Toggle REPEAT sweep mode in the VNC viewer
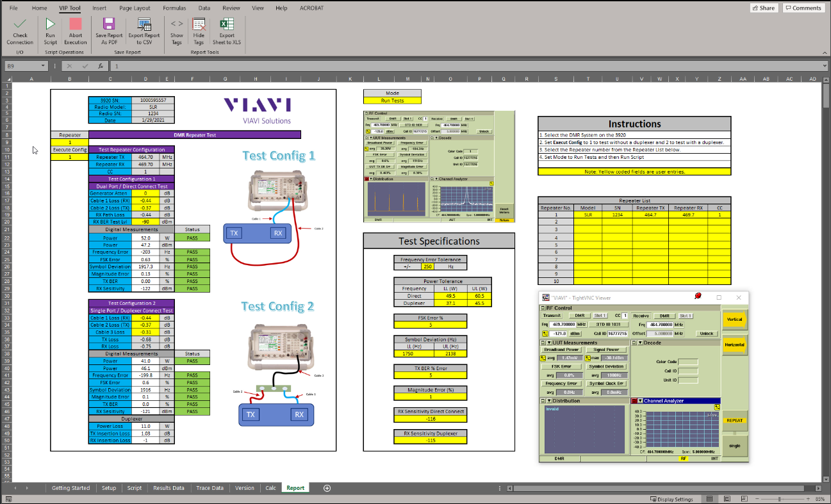This screenshot has width=831, height=504. point(734,421)
